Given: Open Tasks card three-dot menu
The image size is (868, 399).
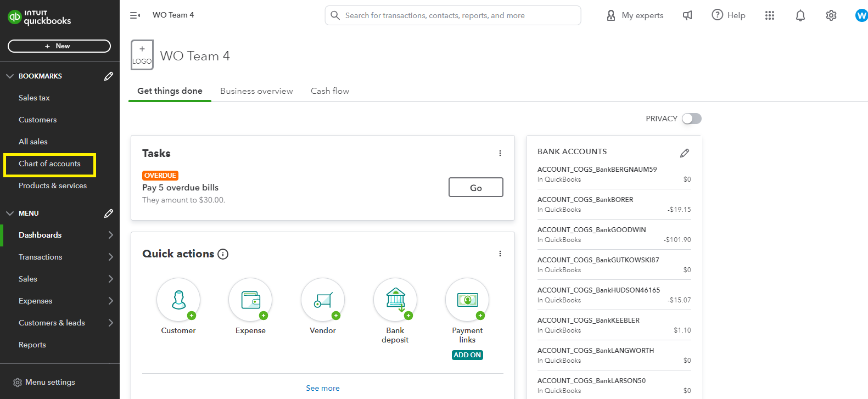Looking at the screenshot, I should [500, 153].
